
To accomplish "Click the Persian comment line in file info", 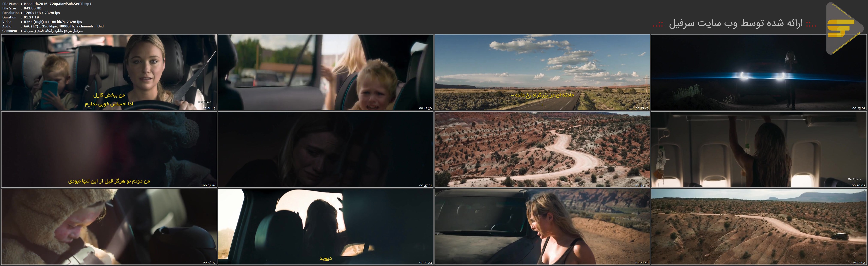I will point(54,31).
